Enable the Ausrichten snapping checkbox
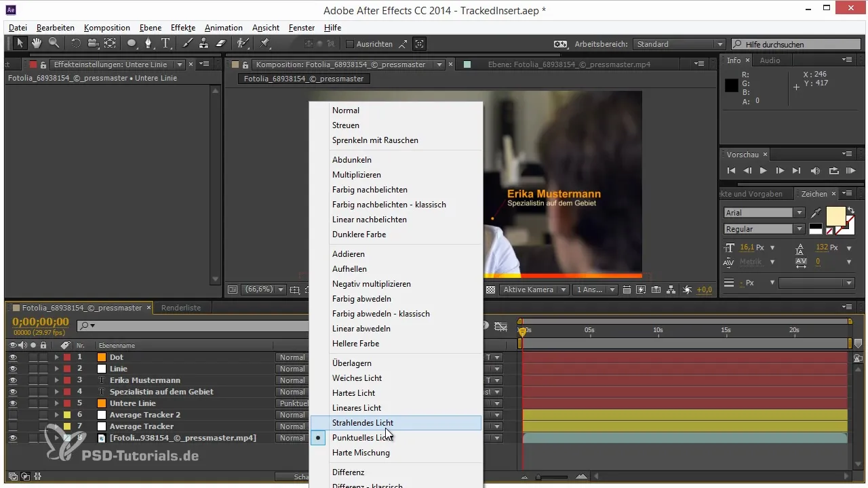 point(350,44)
